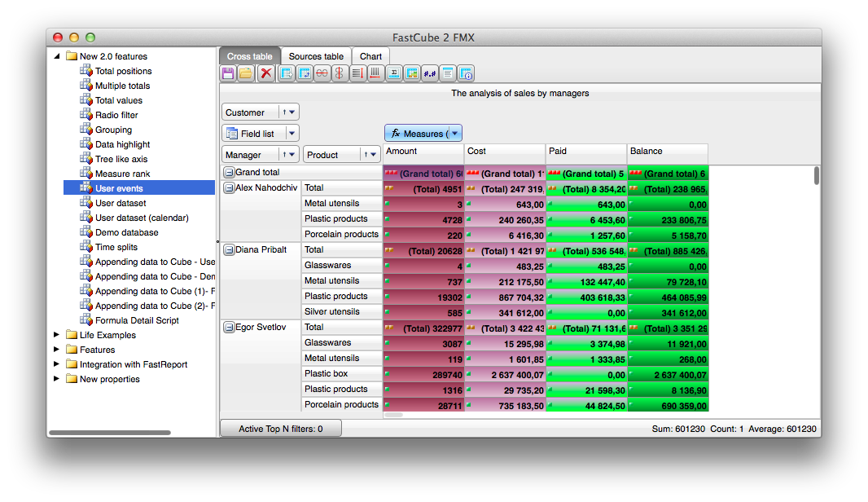Expand the Life Examples tree folder
Screen dimensions: 868x502
[x=56, y=335]
